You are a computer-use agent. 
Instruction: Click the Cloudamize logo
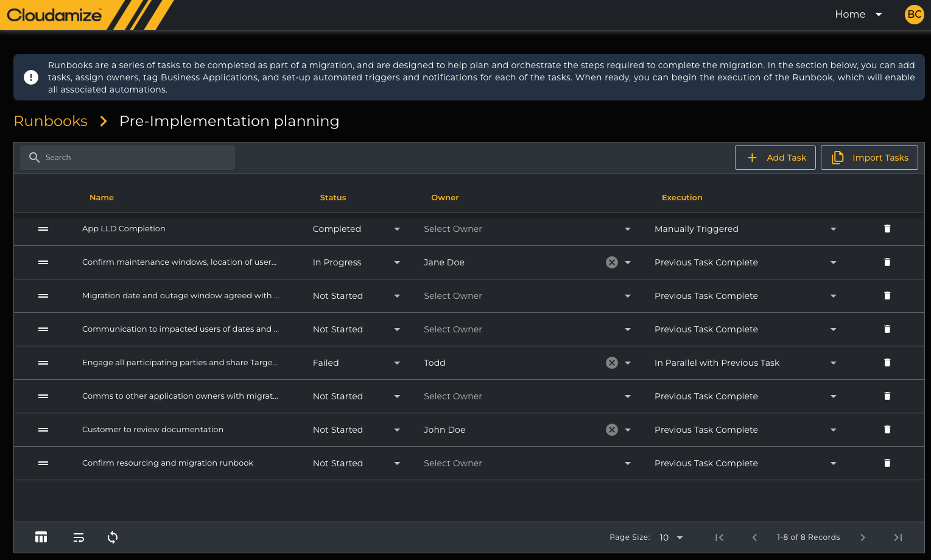click(54, 15)
